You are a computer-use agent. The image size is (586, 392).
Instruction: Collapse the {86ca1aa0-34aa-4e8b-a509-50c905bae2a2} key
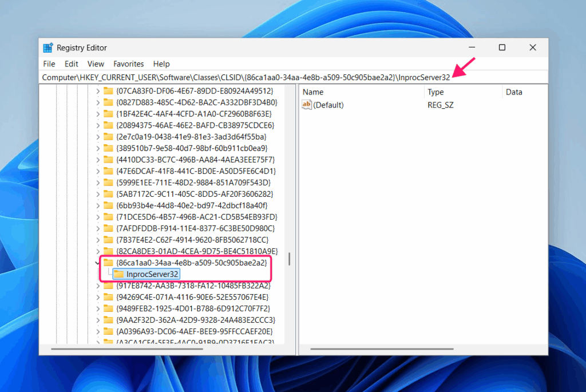pyautogui.click(x=97, y=263)
